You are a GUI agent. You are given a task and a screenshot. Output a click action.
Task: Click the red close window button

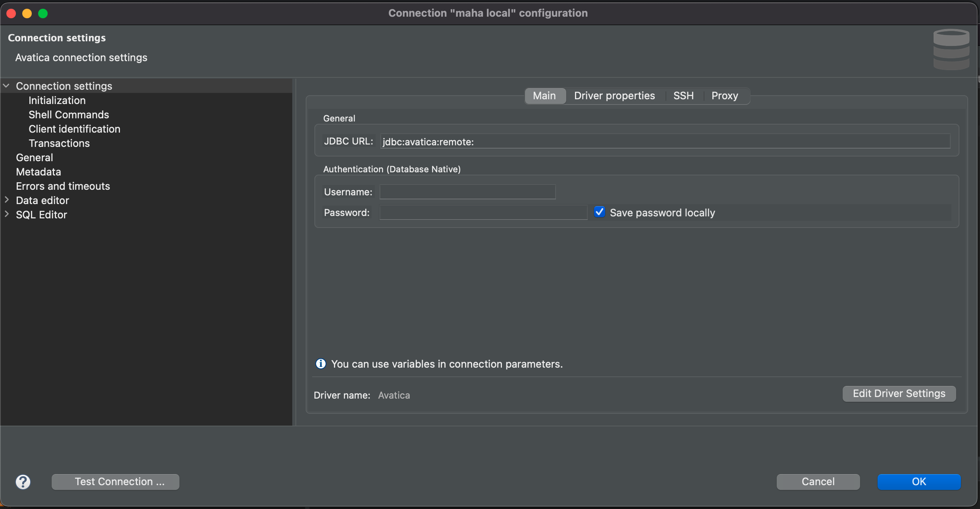click(11, 13)
